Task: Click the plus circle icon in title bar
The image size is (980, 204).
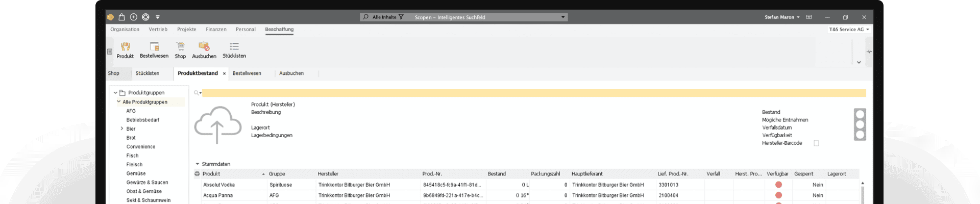Action: [x=134, y=17]
